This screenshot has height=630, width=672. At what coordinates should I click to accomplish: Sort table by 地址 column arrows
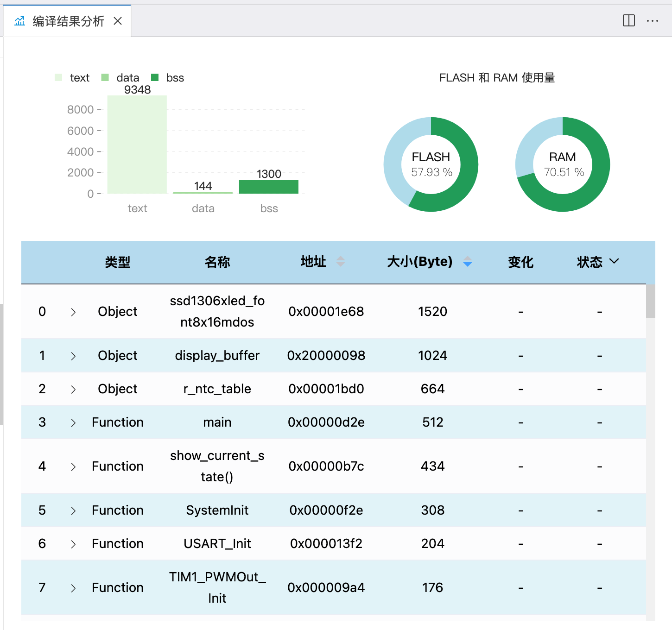point(340,262)
